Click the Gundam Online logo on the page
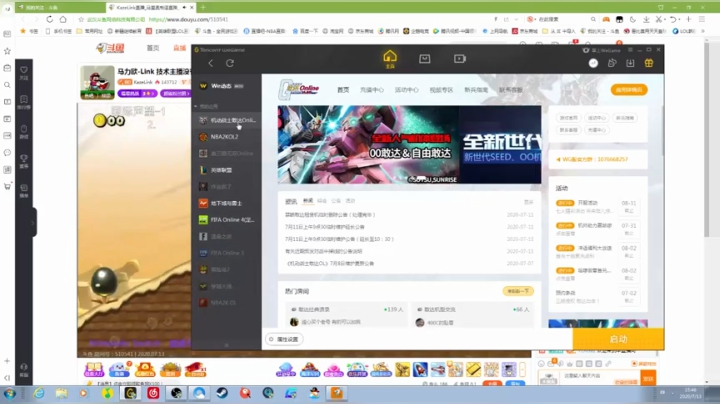The width and height of the screenshot is (720, 404). 298,90
